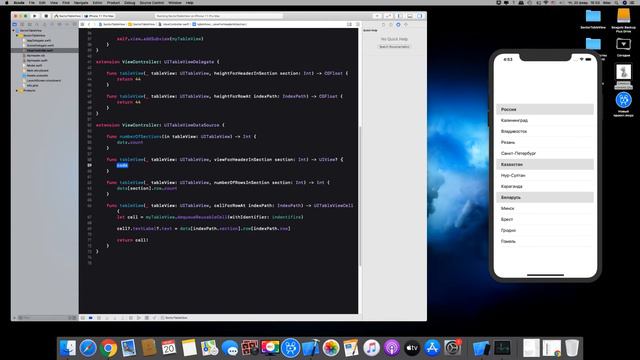The image size is (640, 360).
Task: Open the Apple menu
Action: [7, 2]
